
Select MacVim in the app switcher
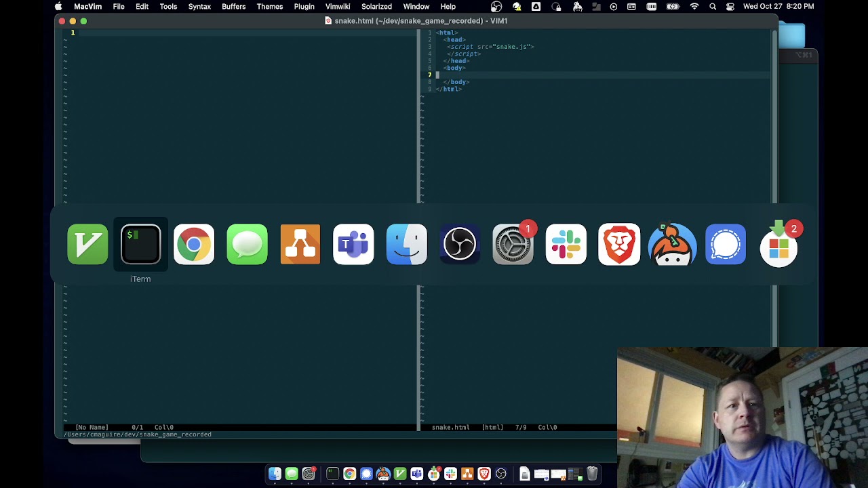pos(87,244)
